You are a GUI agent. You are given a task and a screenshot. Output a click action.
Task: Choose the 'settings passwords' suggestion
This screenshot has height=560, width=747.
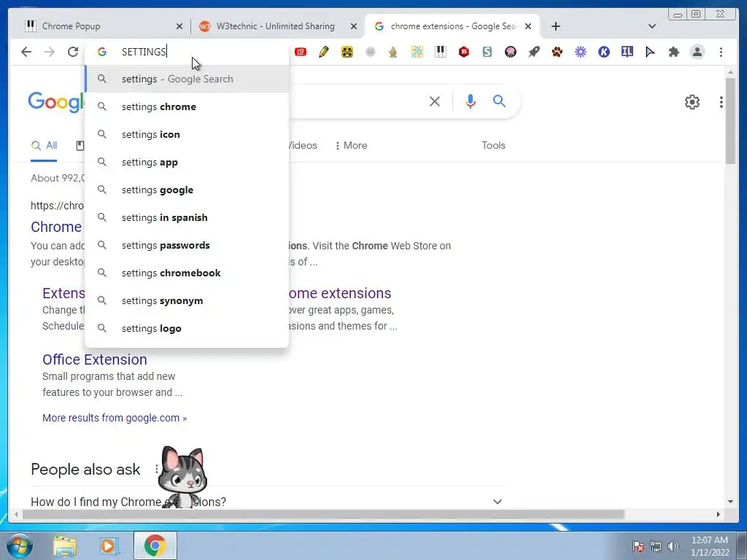(x=187, y=245)
